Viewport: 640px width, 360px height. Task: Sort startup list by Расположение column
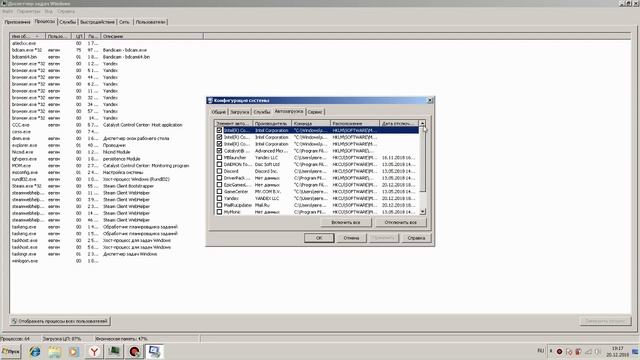point(355,123)
